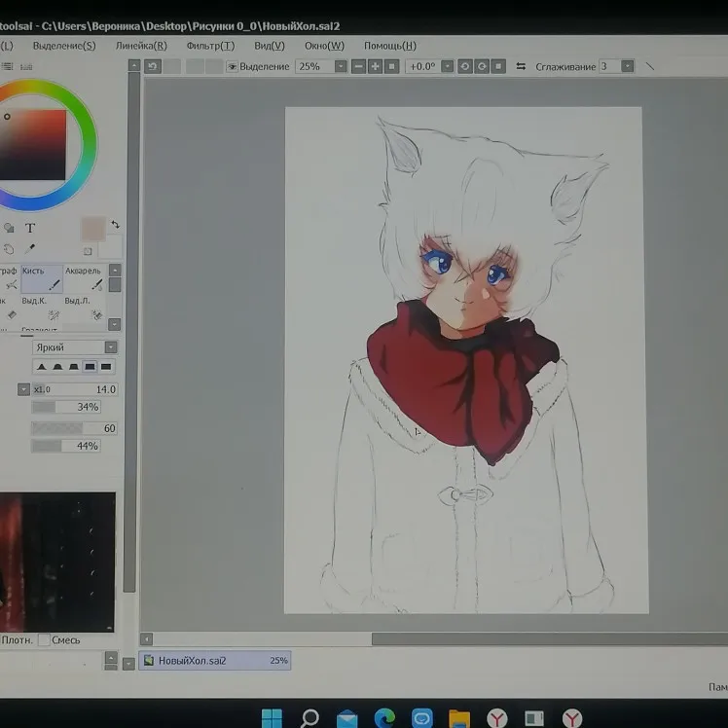Viewport: 728px width, 728px height.
Task: Pick the eraser tool in second brush row
Action: pyautogui.click(x=10, y=314)
